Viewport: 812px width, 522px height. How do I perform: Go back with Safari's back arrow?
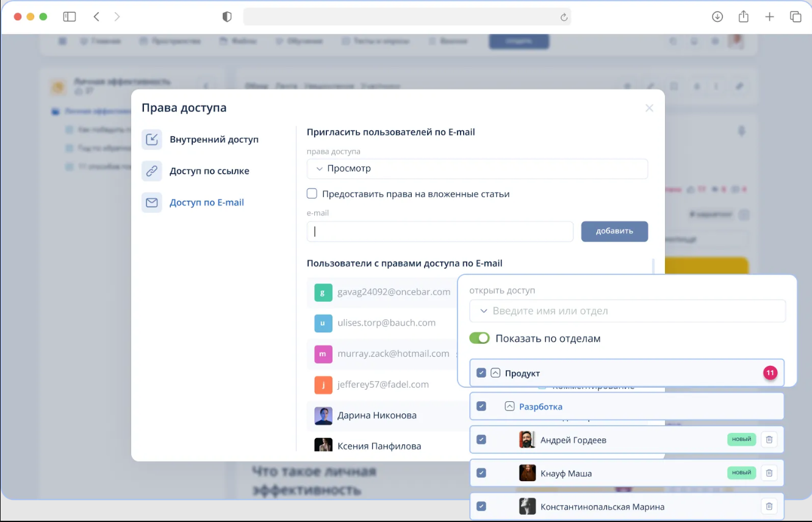[x=96, y=17]
